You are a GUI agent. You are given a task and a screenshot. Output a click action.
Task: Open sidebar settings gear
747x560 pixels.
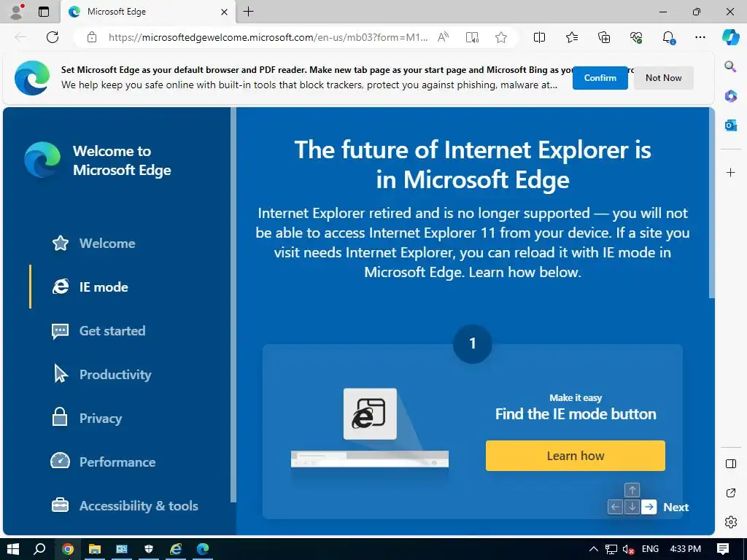coord(730,522)
